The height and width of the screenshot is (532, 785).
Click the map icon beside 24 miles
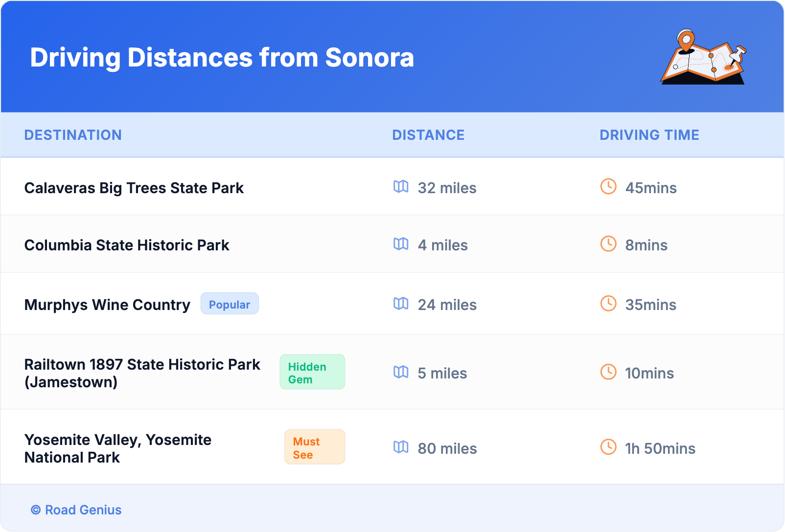(x=401, y=304)
